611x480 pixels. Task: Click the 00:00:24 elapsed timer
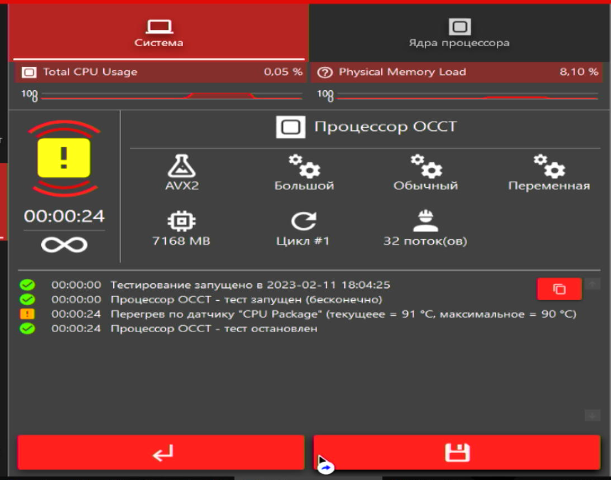[64, 216]
